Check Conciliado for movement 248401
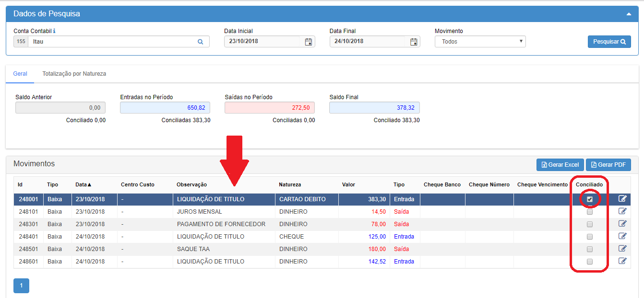This screenshot has width=644, height=298. (x=590, y=237)
